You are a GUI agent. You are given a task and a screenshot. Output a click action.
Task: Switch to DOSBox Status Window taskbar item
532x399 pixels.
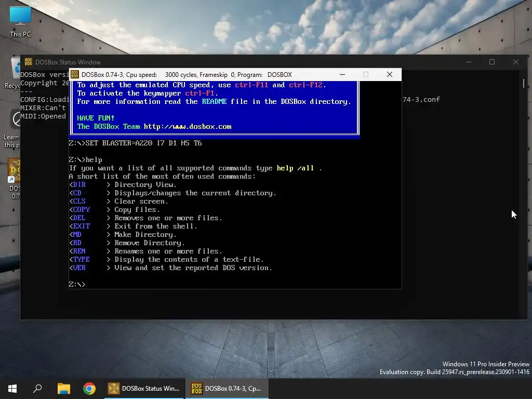pos(144,389)
